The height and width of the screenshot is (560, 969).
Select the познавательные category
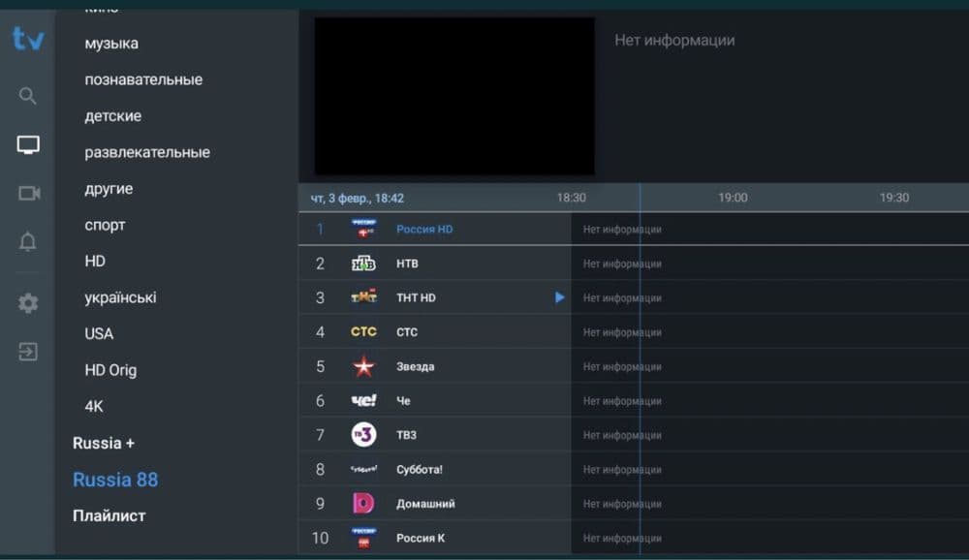click(x=143, y=79)
